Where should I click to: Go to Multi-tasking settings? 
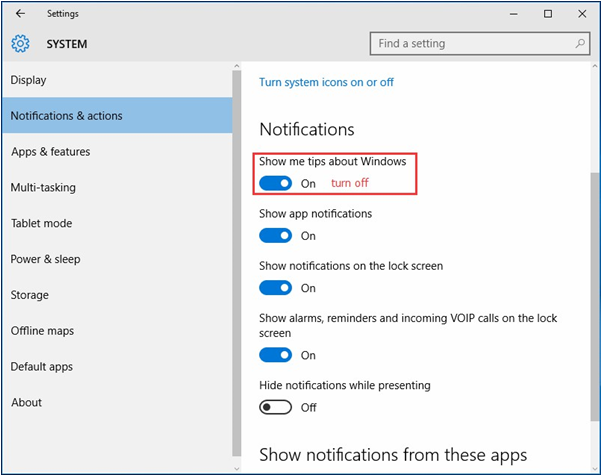117,187
